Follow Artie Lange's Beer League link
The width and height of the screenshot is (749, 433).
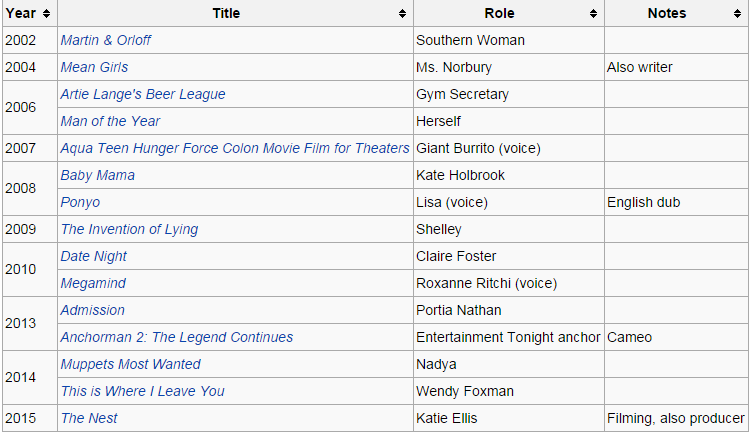click(x=143, y=95)
